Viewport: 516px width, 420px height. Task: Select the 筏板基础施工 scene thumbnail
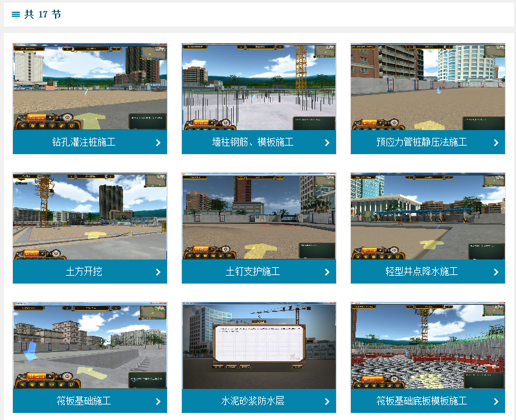tap(90, 346)
